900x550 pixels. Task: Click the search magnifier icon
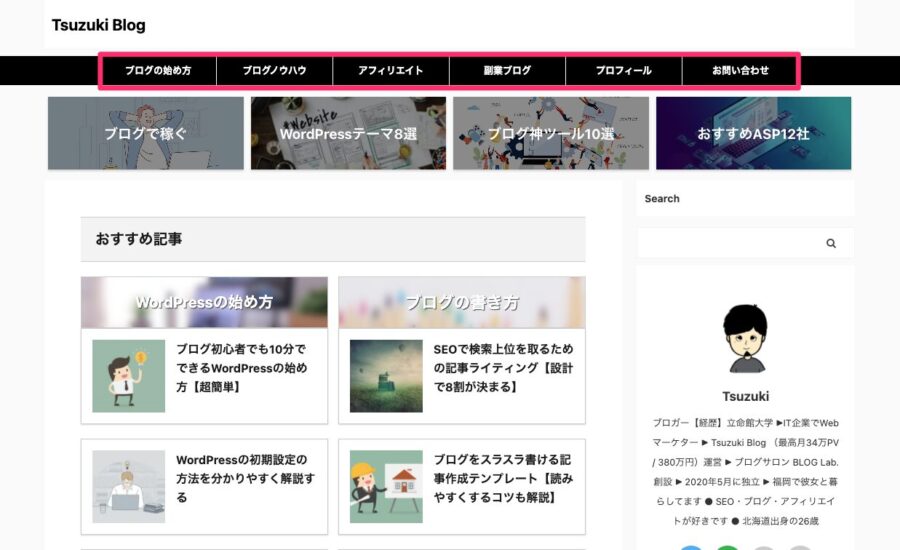(831, 243)
